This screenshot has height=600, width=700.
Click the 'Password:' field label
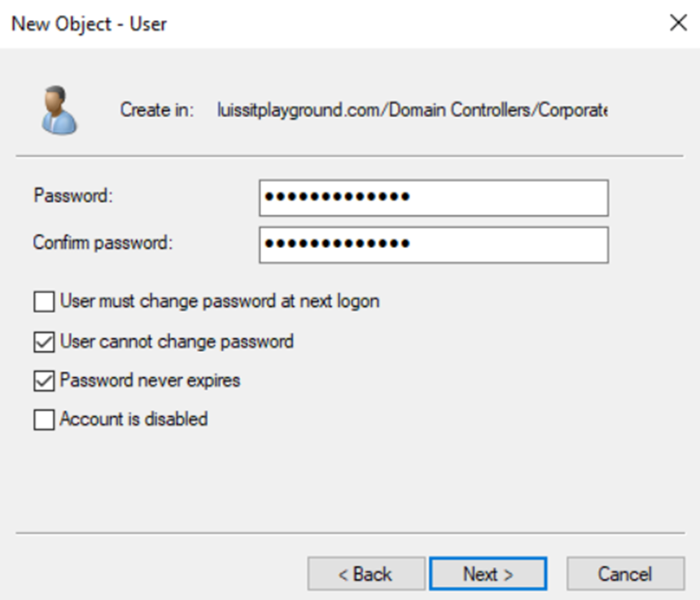73,196
